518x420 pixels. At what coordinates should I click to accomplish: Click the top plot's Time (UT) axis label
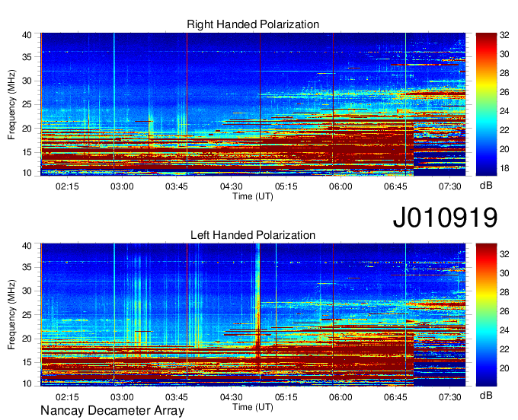pyautogui.click(x=253, y=196)
